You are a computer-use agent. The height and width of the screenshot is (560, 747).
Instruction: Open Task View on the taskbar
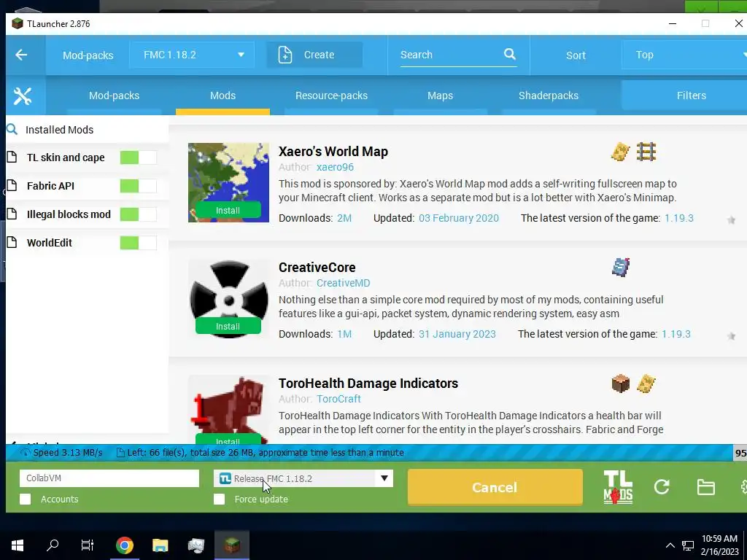click(x=88, y=545)
